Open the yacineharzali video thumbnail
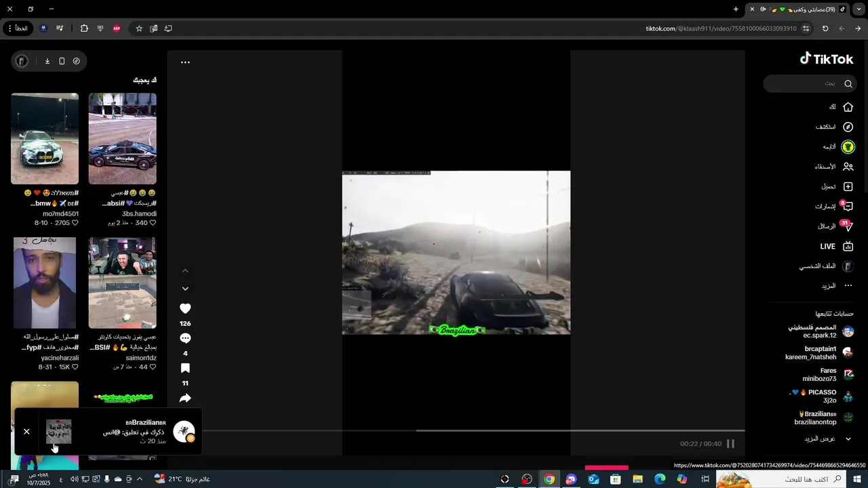Screen dimensions: 868x488 [x=45, y=283]
